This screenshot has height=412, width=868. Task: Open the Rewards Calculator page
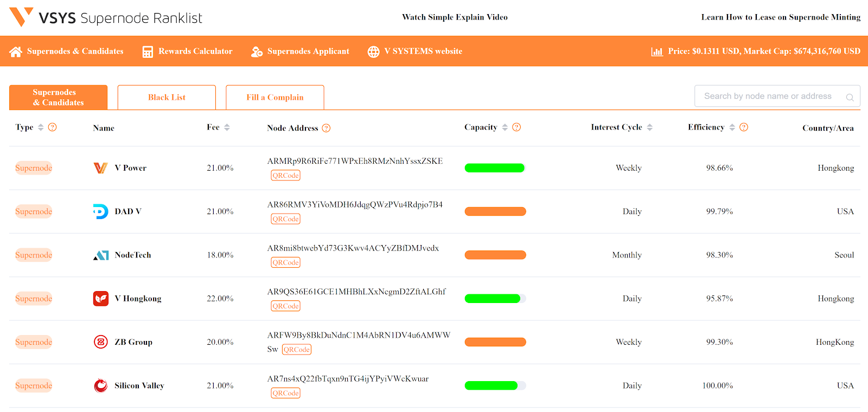[195, 51]
